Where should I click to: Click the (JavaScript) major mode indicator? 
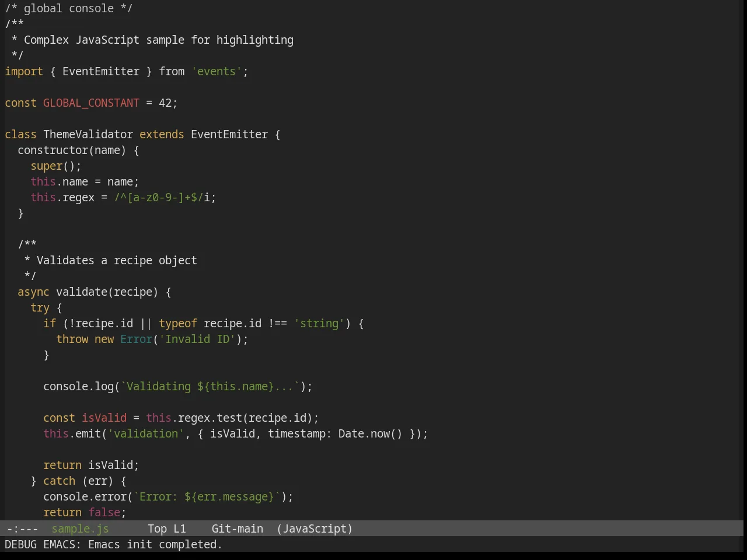[315, 529]
